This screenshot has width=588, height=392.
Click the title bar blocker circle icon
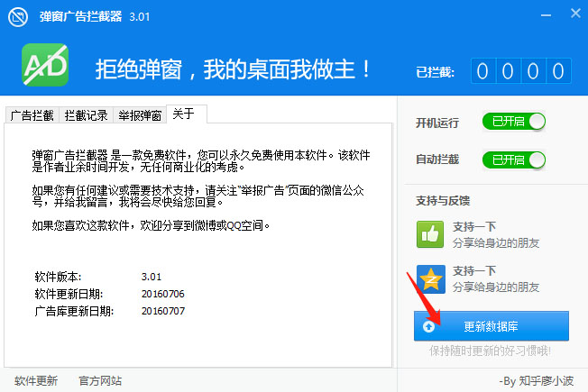point(18,17)
